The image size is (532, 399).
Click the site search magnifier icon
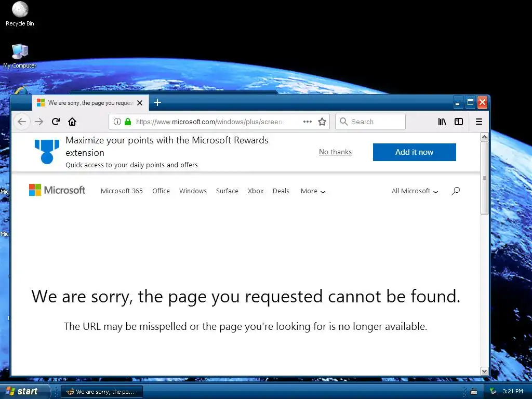pyautogui.click(x=456, y=191)
